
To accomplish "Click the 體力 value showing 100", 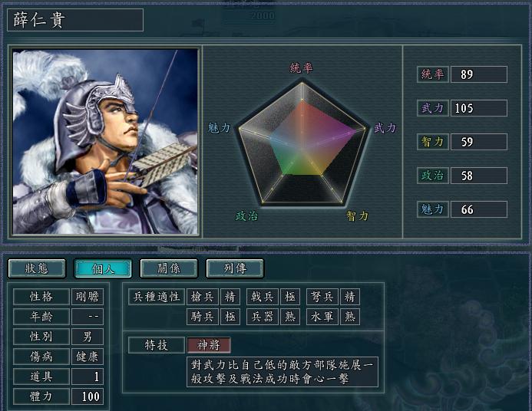I will 88,396.
